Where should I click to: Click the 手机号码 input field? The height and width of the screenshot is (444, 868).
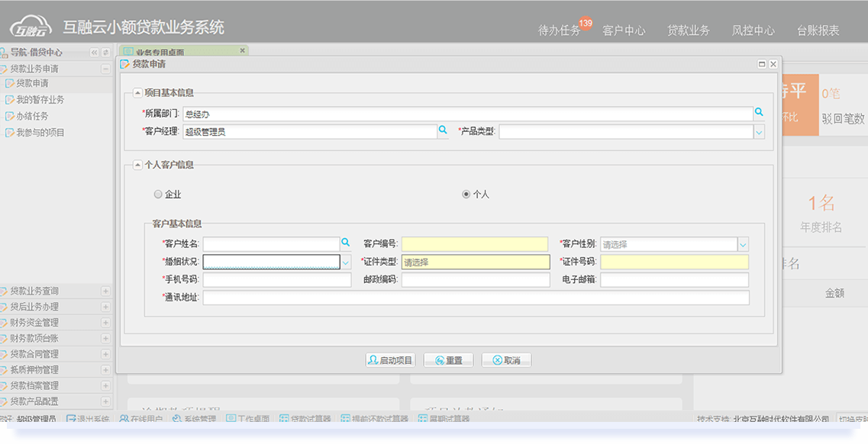277,280
